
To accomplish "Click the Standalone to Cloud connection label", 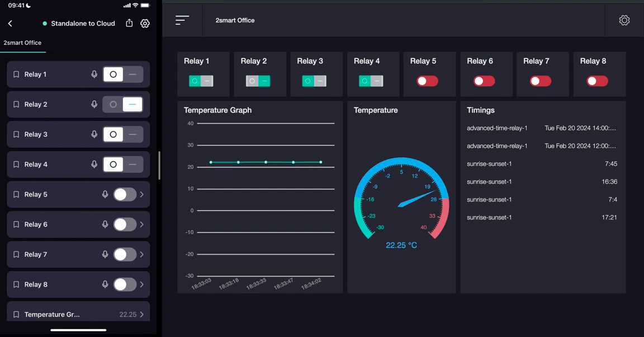I will (x=83, y=23).
